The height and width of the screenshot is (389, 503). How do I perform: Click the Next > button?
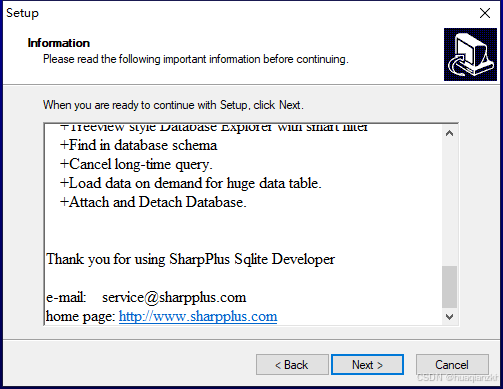tap(367, 365)
